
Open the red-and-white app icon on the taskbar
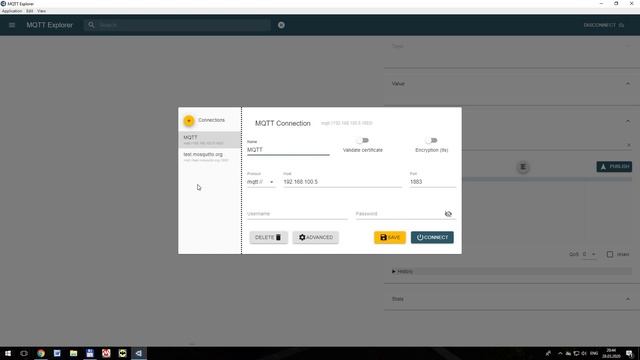[106, 353]
